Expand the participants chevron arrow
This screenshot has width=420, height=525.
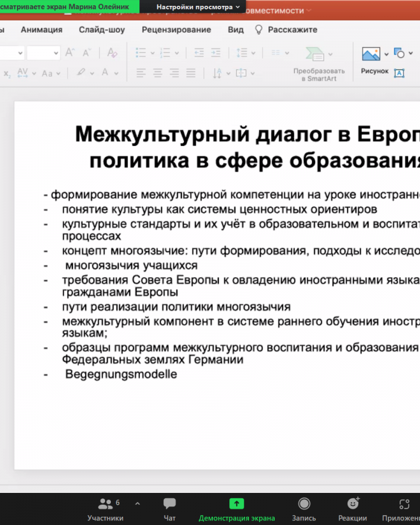click(138, 503)
